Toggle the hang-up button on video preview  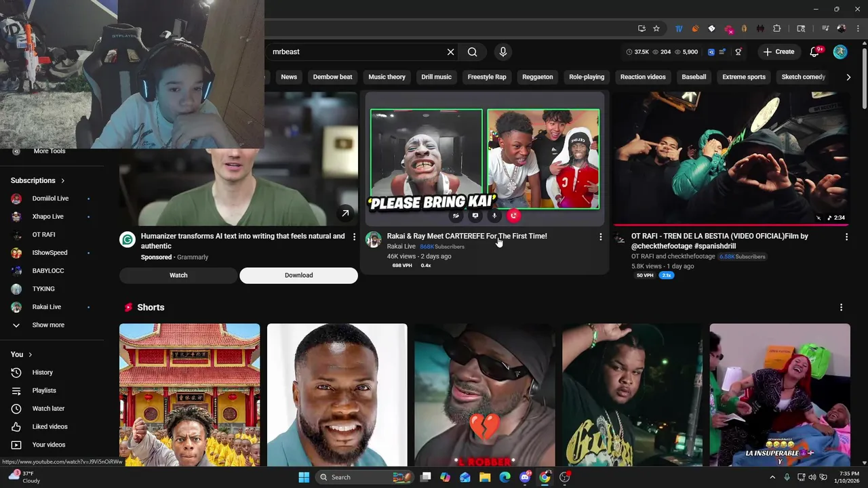click(x=513, y=216)
